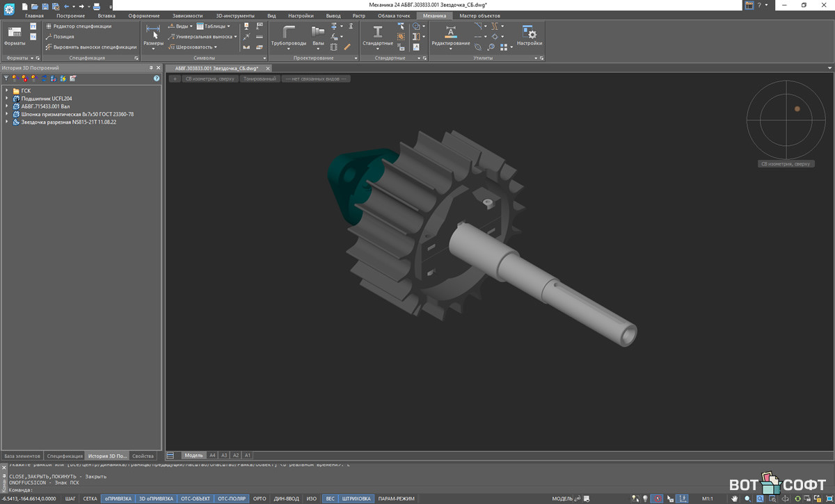
Task: Expand the АБВГ.715433.001 Вал node
Action: (6, 106)
